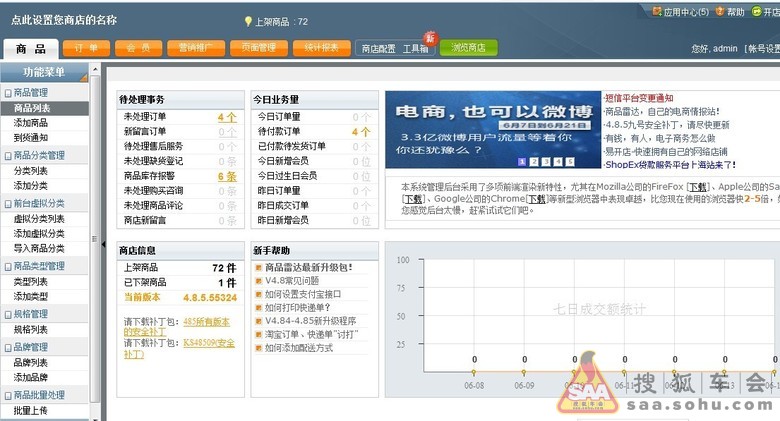
Task: Switch to the 营销推广 tab
Action: pos(196,48)
